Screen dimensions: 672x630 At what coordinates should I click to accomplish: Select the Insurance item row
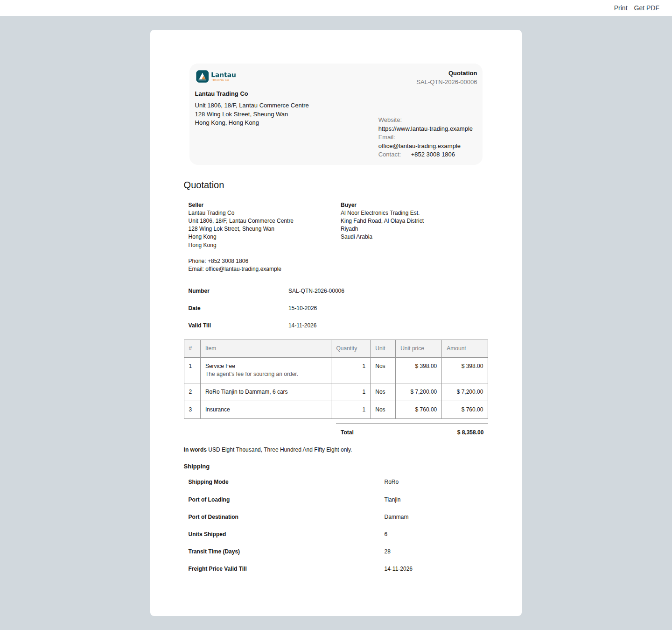(336, 410)
